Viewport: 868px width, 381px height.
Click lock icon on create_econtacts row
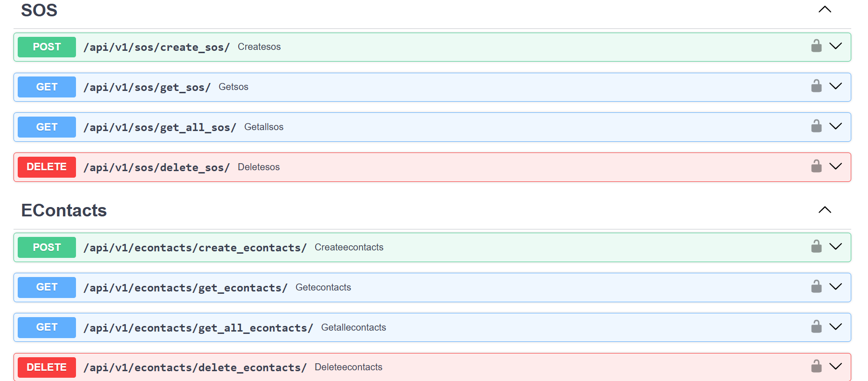(816, 247)
